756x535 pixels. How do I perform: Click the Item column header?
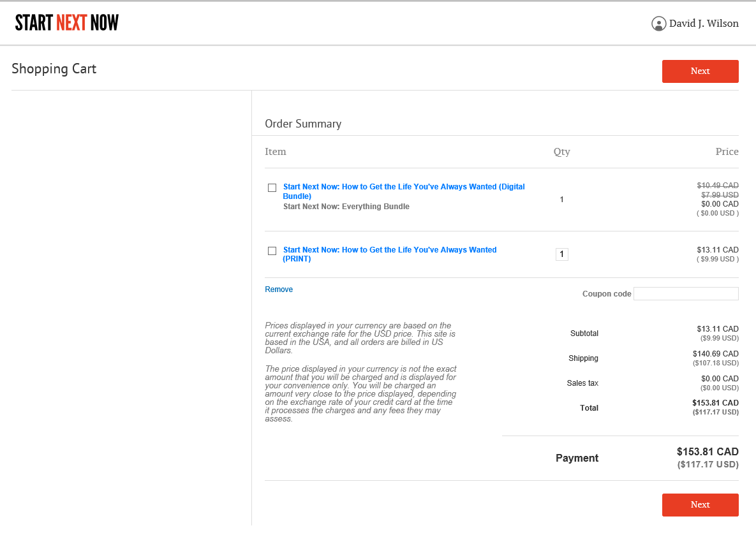pyautogui.click(x=276, y=151)
